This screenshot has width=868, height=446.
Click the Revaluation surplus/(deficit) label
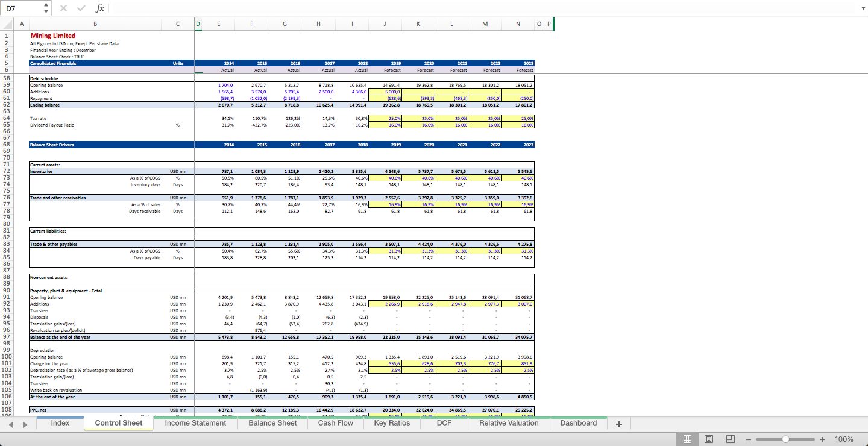pyautogui.click(x=57, y=330)
